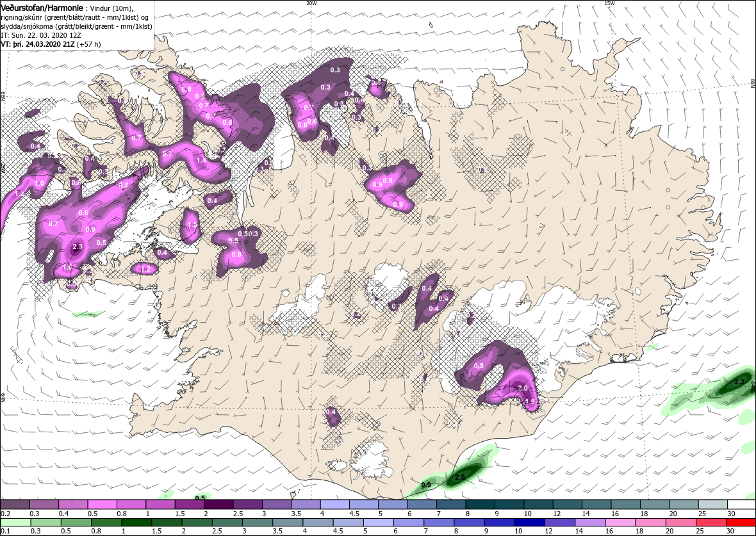Screen dimensions: 756x536
Task: Click the 1.4 snowfall value on the map
Action: (x=202, y=160)
